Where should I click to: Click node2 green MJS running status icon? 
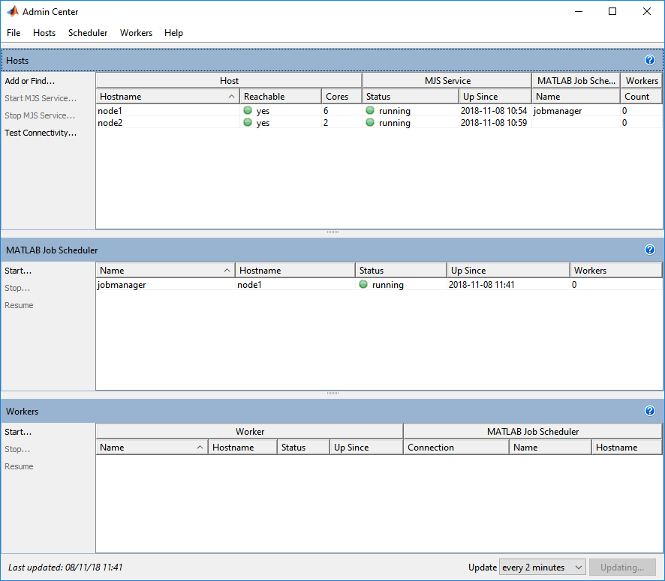pos(370,123)
